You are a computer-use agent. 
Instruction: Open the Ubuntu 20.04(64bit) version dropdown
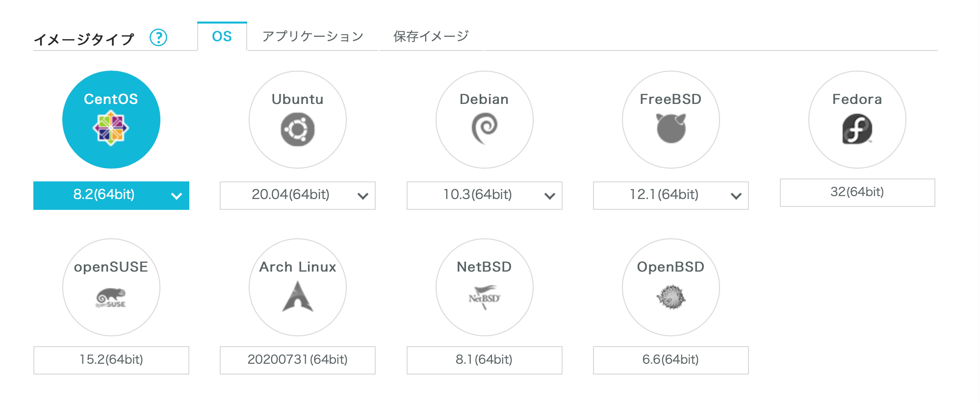(298, 196)
